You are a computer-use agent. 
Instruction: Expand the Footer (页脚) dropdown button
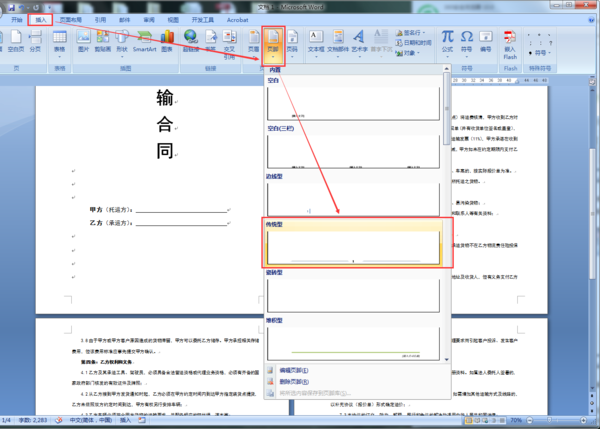tap(273, 45)
